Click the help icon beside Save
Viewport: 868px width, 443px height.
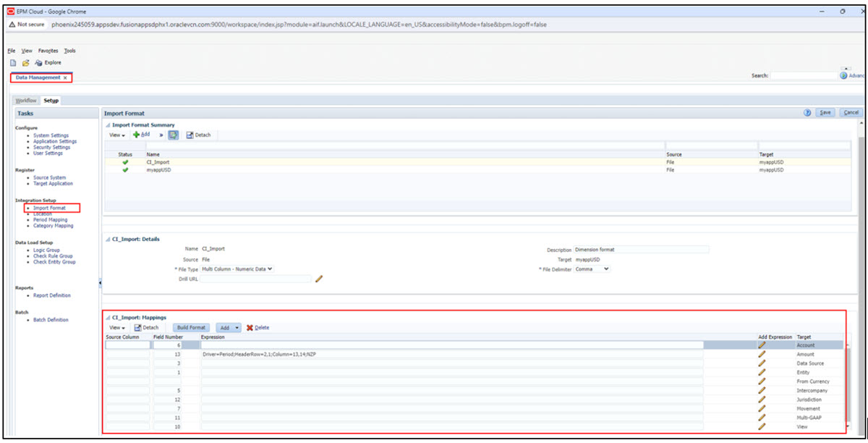click(x=807, y=113)
